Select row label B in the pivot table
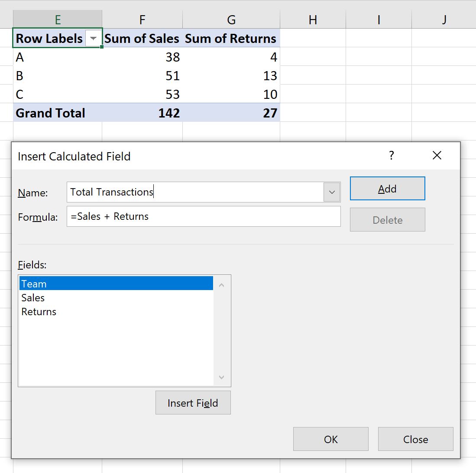The image size is (476, 473). click(x=19, y=75)
